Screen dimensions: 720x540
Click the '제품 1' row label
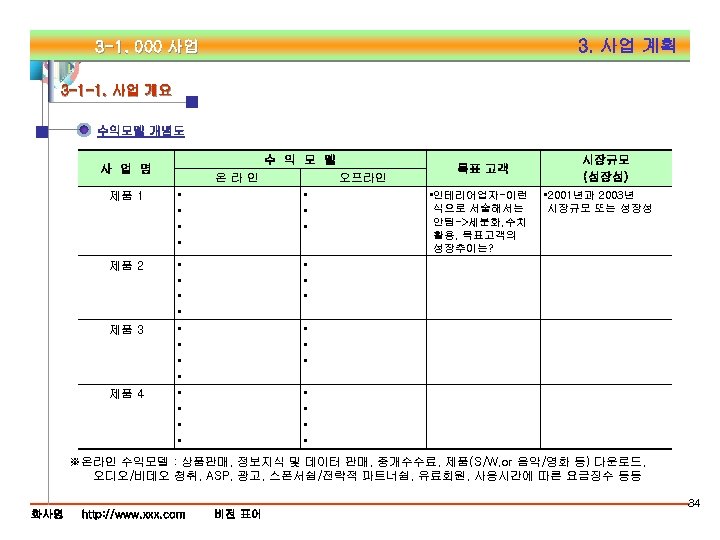click(126, 196)
